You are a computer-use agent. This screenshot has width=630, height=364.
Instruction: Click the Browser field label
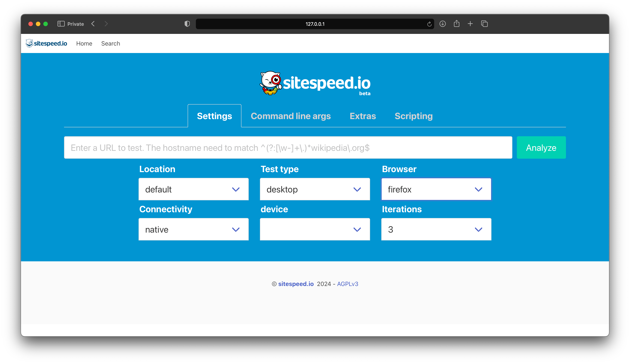pos(399,169)
